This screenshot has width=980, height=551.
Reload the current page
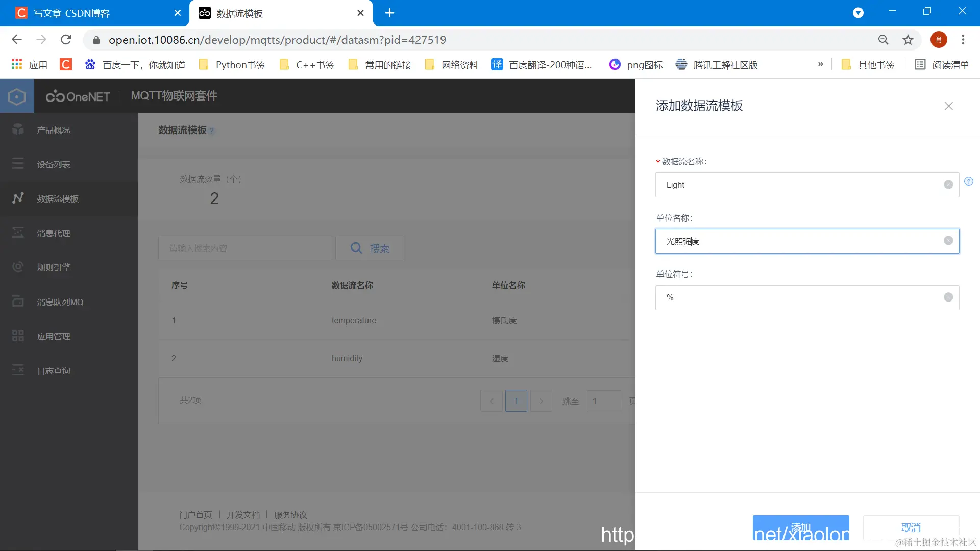point(66,40)
